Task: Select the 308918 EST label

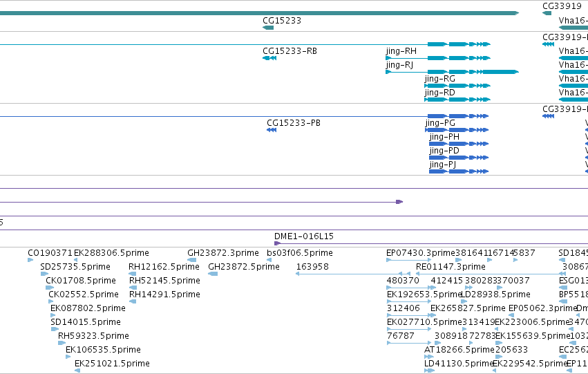Action: coord(451,336)
